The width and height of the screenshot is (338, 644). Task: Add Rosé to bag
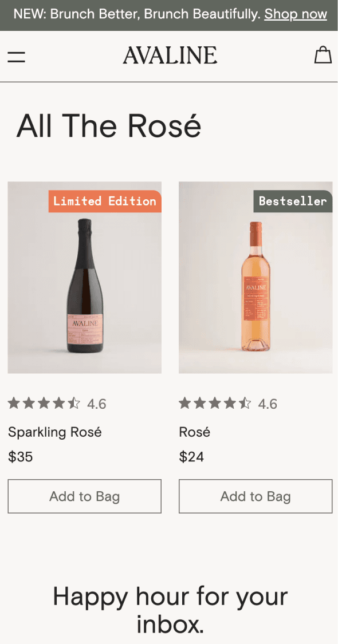coord(256,496)
